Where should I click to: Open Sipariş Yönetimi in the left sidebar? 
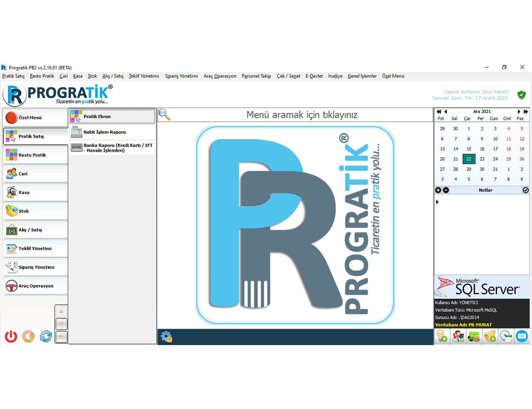pos(35,267)
